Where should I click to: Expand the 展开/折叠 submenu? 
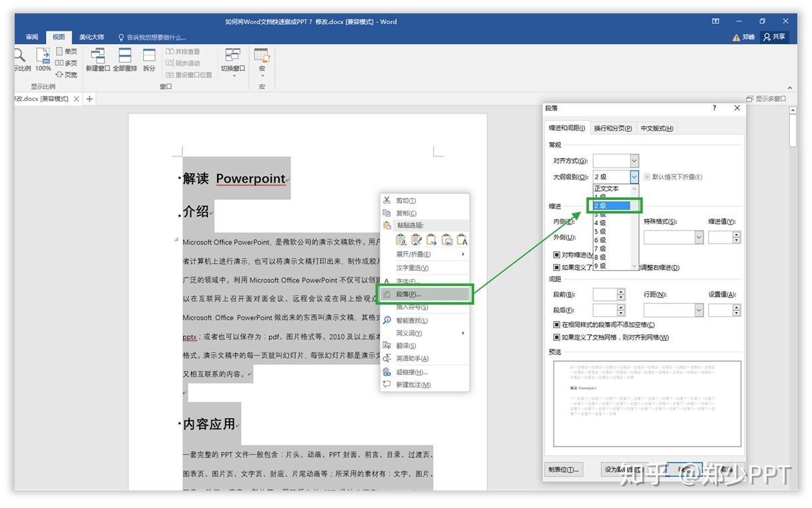425,254
